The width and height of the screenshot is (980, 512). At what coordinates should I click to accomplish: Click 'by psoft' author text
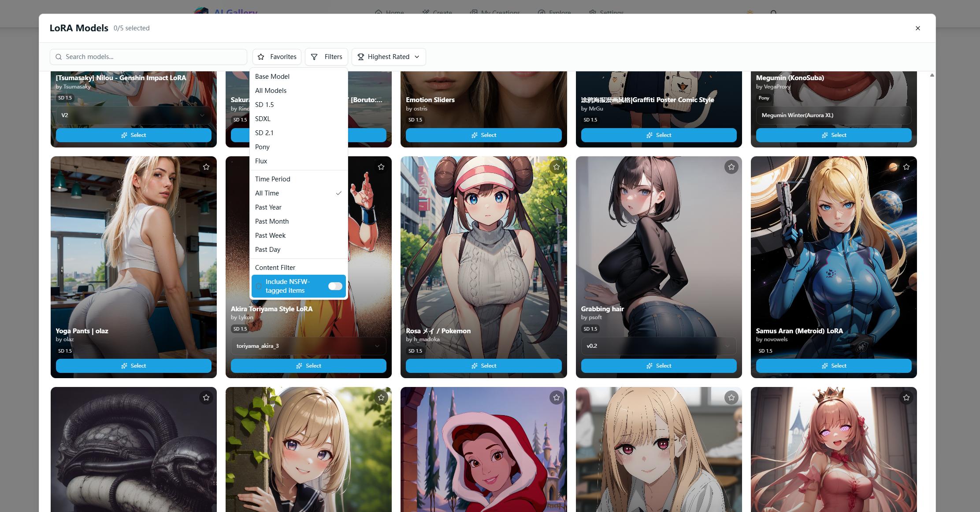click(x=591, y=317)
